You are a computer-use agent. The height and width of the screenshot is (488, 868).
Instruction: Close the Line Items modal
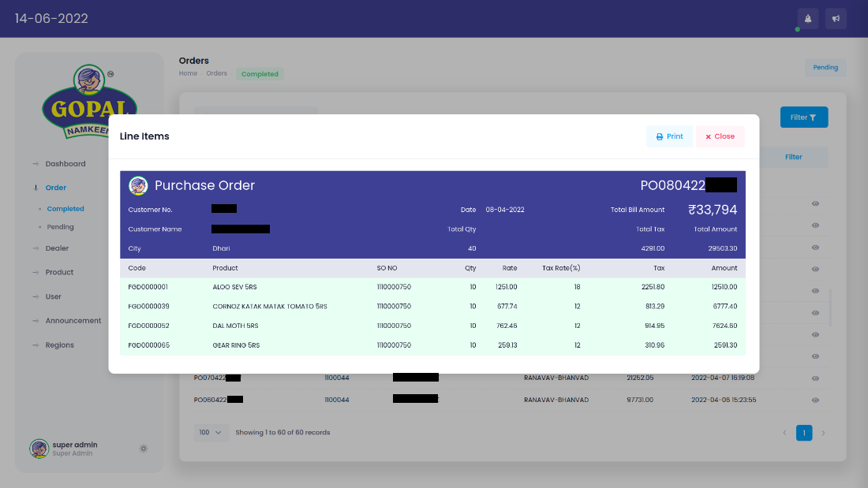[719, 136]
